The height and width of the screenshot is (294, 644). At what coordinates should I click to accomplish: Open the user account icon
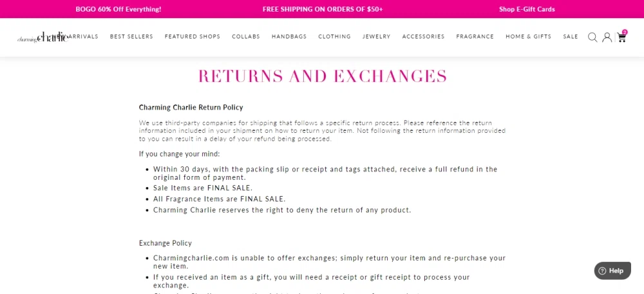pyautogui.click(x=607, y=37)
